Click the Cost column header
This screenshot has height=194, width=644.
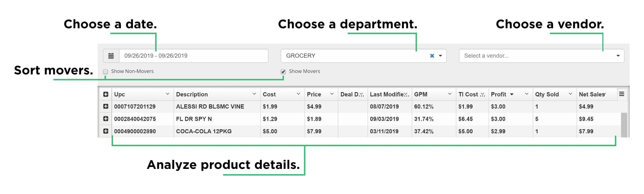269,94
